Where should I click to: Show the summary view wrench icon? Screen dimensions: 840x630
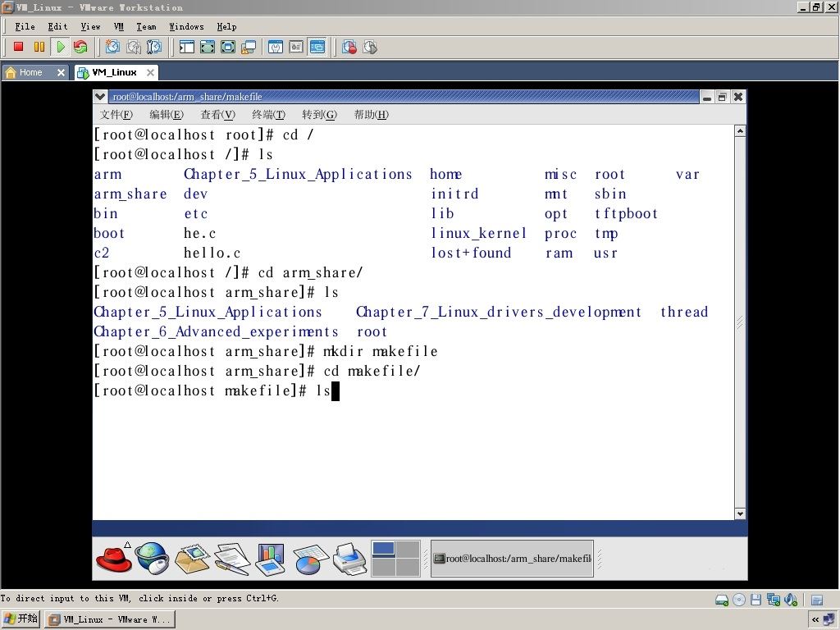click(x=276, y=47)
